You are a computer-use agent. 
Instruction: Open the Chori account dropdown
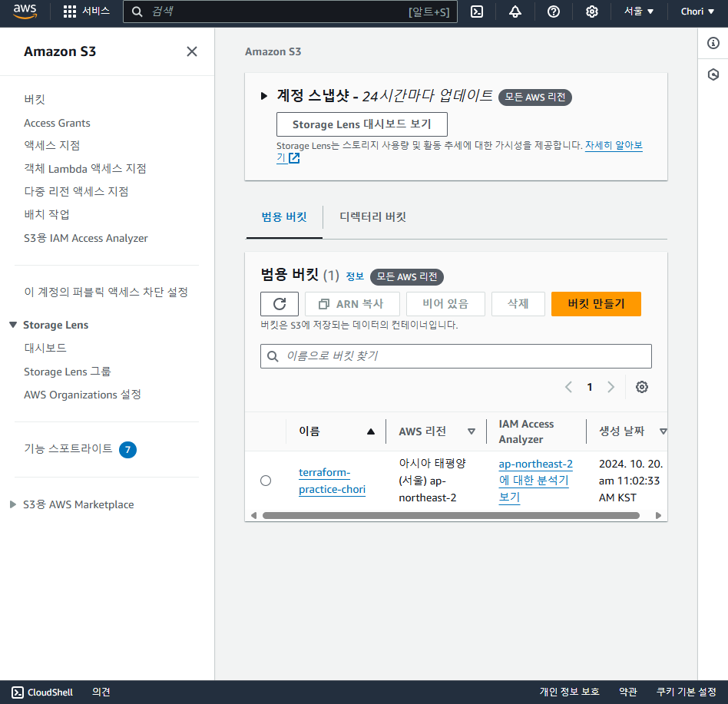[697, 12]
